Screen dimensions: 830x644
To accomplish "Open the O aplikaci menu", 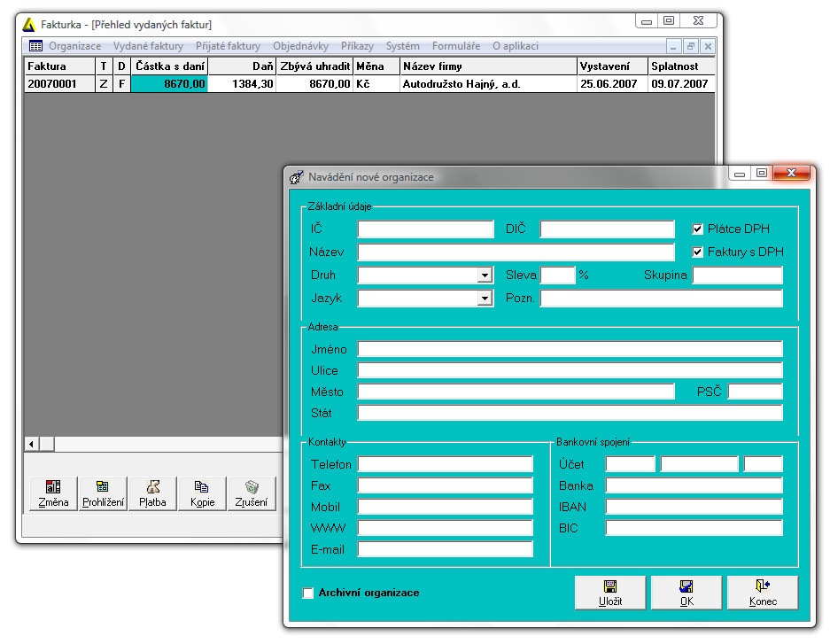I will pyautogui.click(x=516, y=46).
